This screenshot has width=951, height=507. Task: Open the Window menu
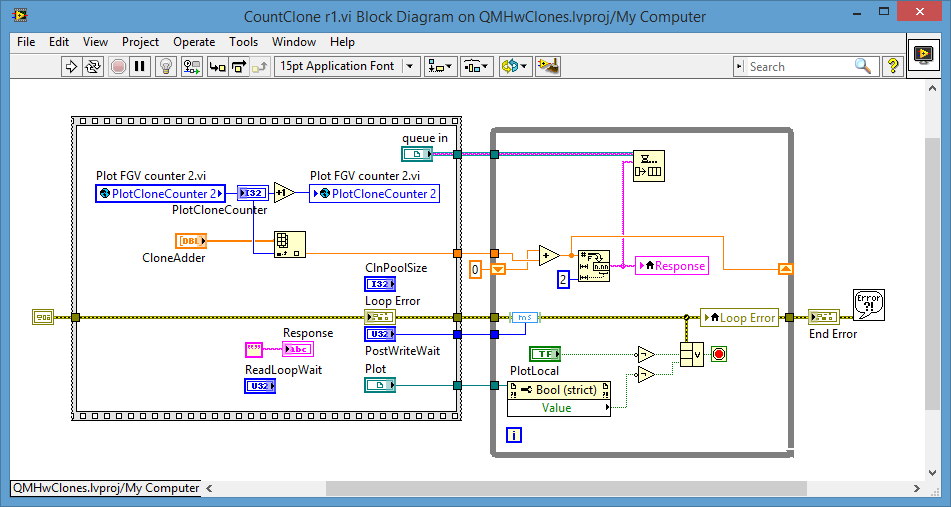pyautogui.click(x=294, y=42)
